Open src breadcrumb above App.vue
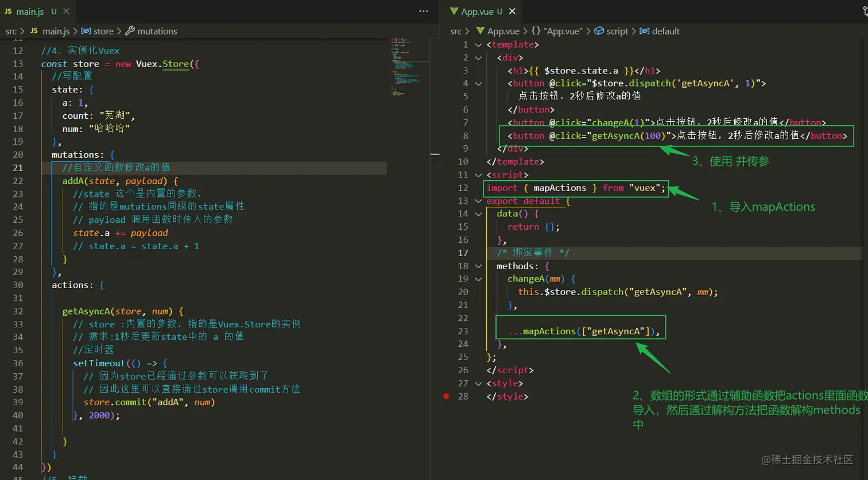Viewport: 868px width, 480px height. coord(456,31)
